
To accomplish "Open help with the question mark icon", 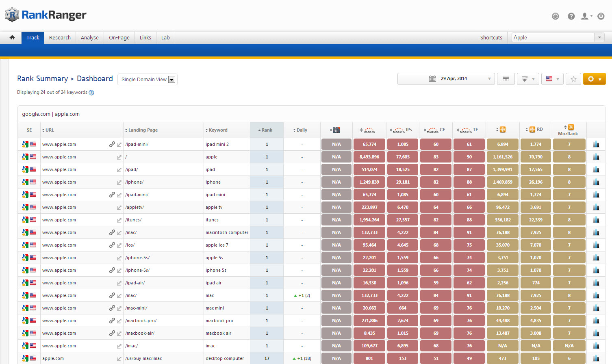I will [571, 16].
